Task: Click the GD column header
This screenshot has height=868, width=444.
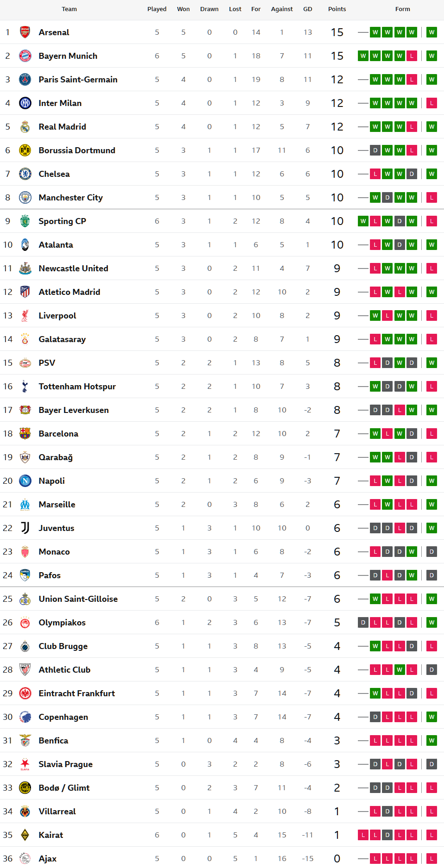Action: point(307,9)
